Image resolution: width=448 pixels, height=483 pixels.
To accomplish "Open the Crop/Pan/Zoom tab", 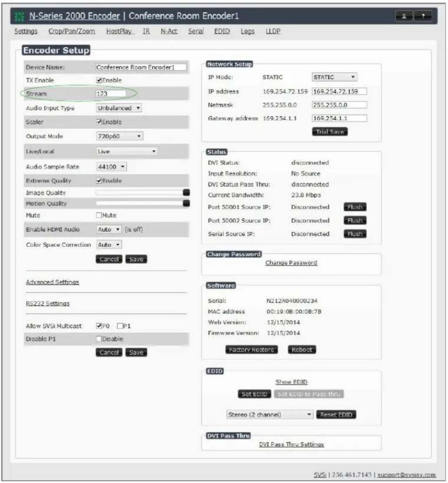I will pyautogui.click(x=72, y=31).
